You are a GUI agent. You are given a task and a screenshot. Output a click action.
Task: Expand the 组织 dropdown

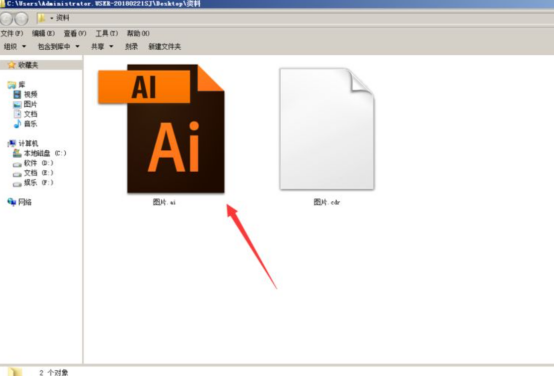[15, 46]
